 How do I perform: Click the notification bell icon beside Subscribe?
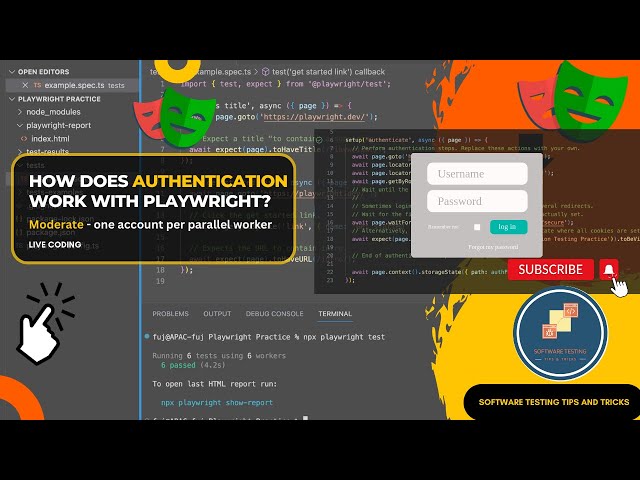click(x=609, y=269)
